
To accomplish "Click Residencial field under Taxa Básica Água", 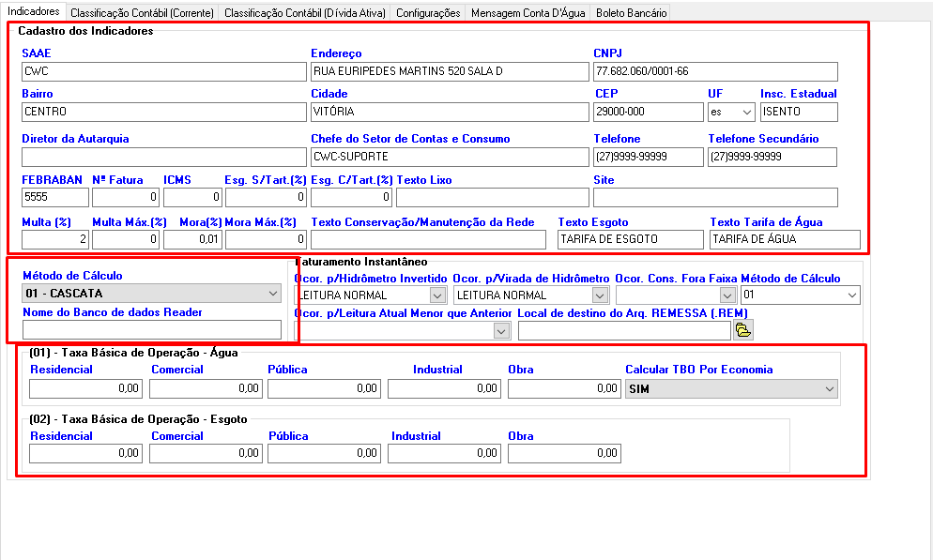I will point(85,388).
